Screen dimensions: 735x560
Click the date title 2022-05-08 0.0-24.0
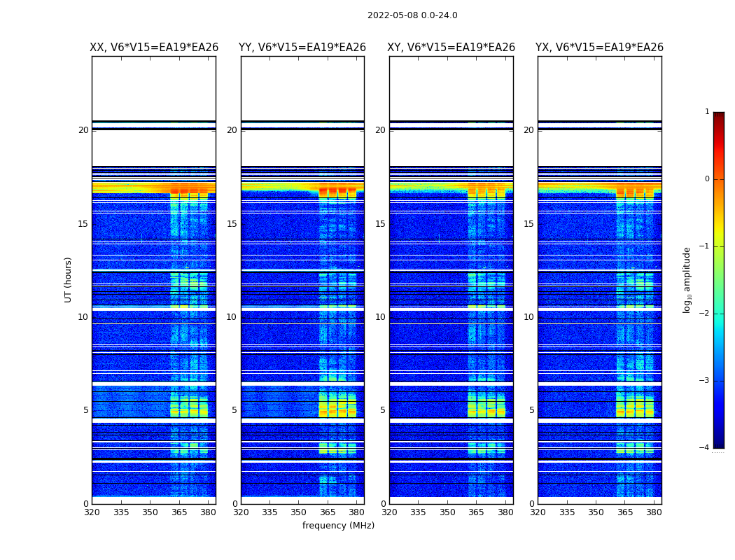[412, 15]
